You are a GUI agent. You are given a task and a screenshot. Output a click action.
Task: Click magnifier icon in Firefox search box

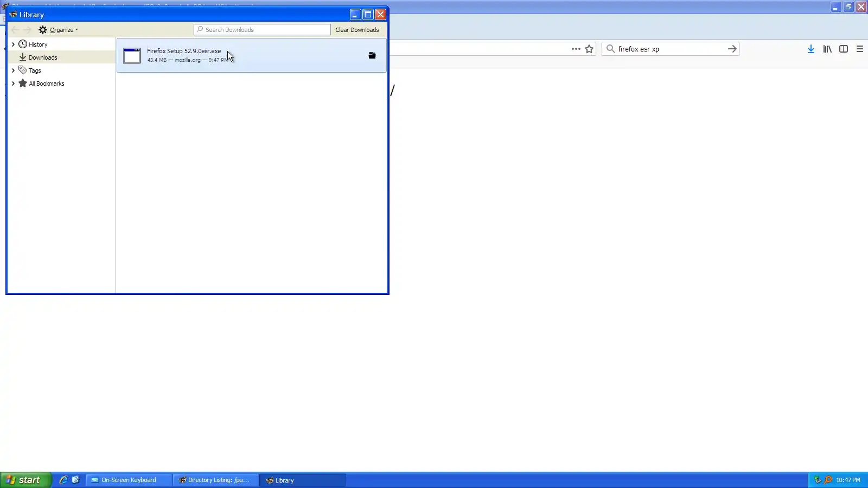coord(610,49)
